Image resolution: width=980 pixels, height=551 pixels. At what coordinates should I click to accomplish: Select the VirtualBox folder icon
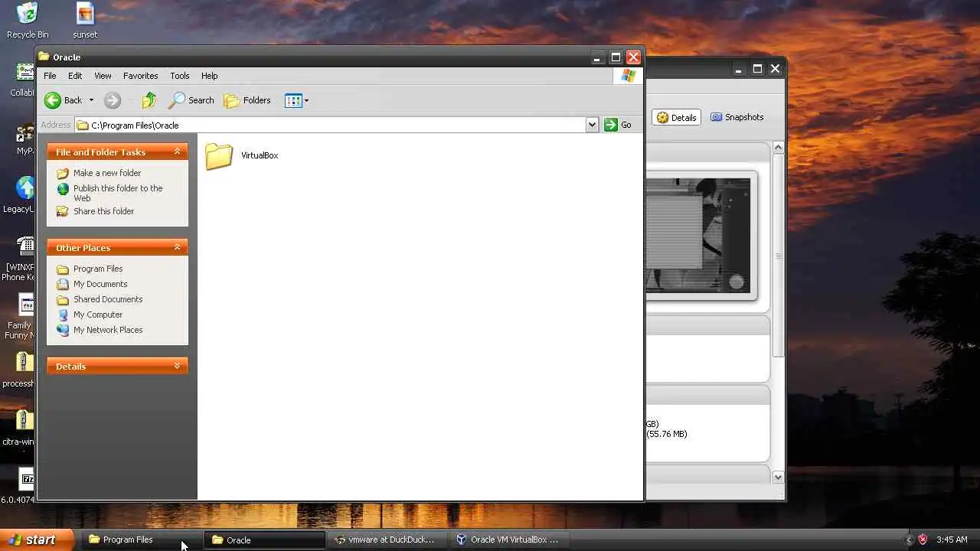coord(219,155)
